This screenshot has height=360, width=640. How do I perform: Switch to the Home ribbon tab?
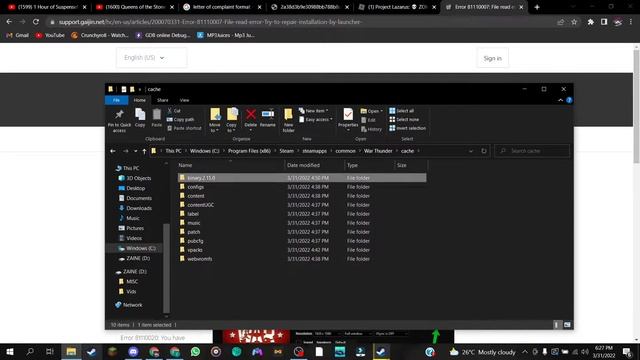(x=140, y=100)
